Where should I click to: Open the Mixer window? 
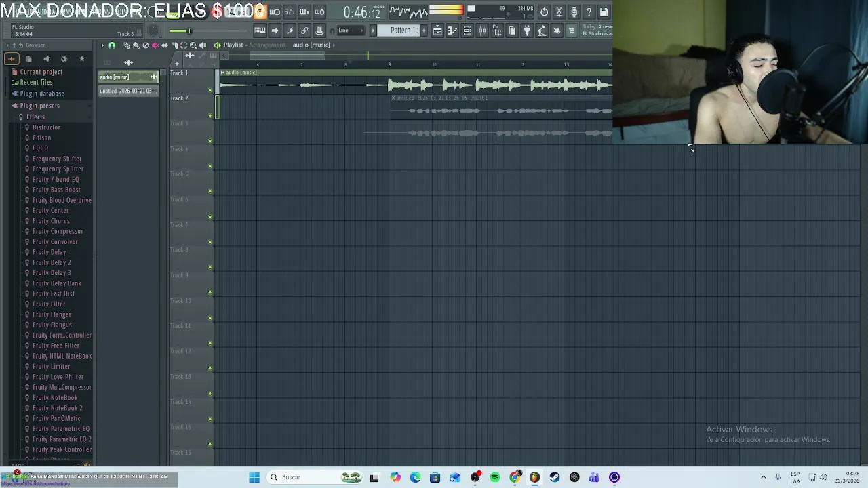[x=482, y=30]
